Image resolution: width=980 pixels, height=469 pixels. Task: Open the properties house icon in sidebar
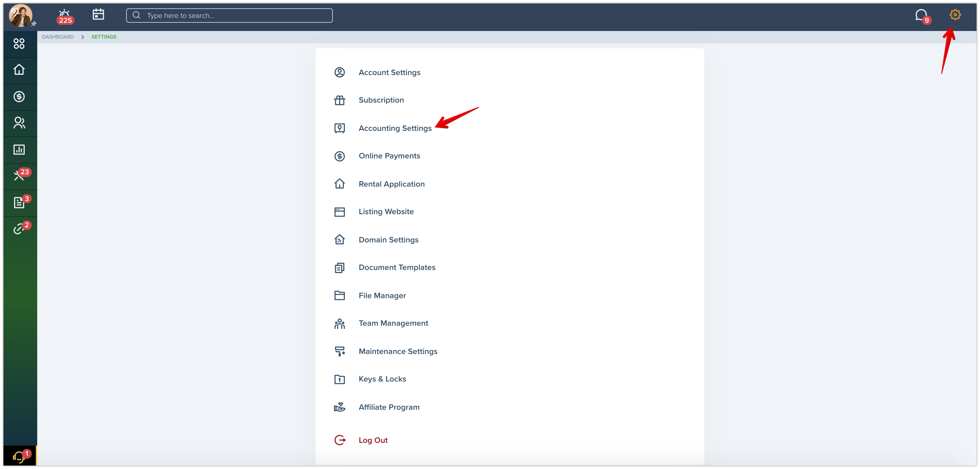tap(19, 70)
